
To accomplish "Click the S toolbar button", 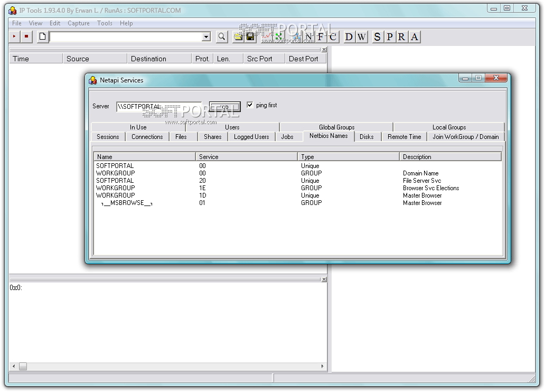I will tap(377, 36).
